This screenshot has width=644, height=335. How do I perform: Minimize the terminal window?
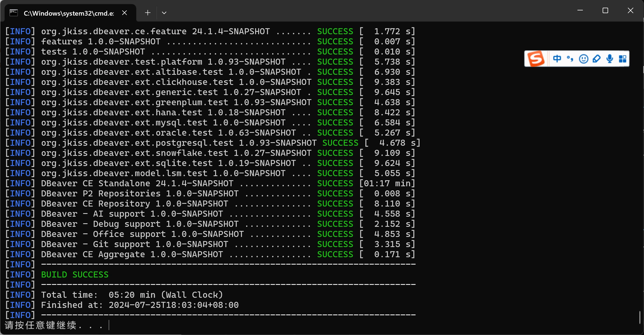click(580, 11)
